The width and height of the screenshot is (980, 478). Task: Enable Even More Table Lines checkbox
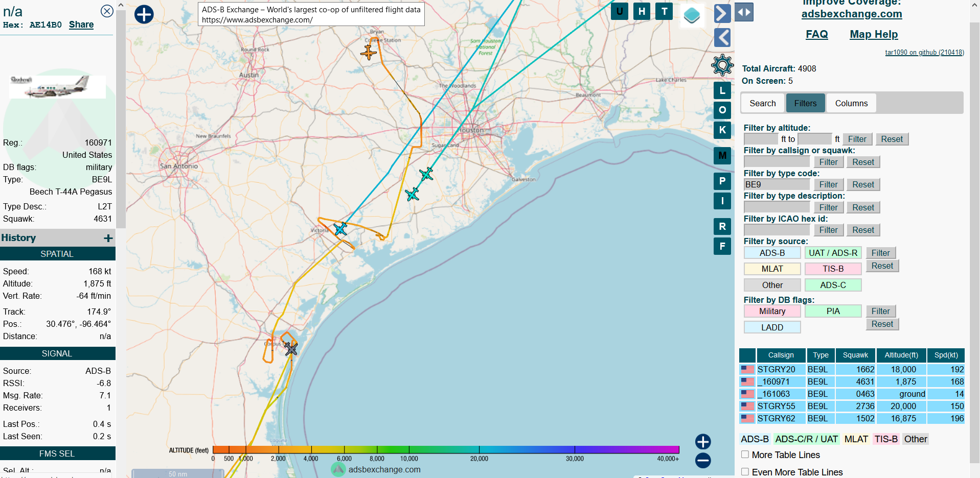click(x=745, y=472)
